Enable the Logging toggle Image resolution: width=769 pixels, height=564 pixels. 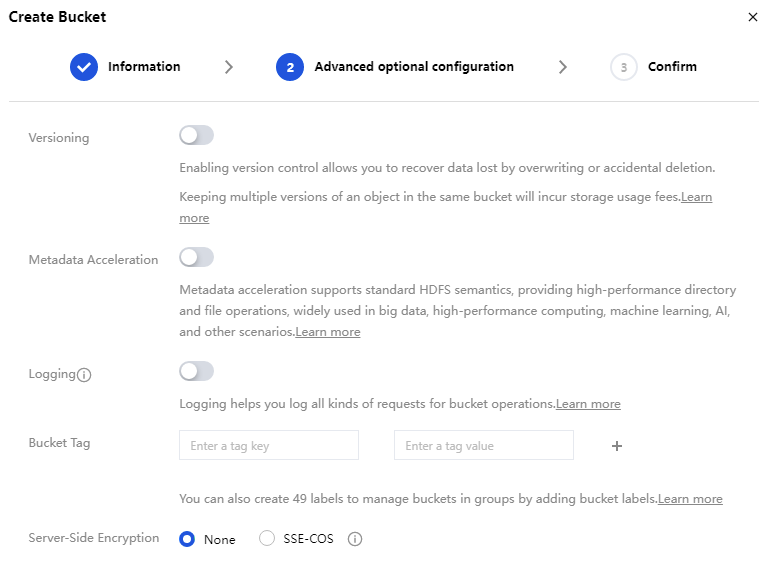coord(196,372)
